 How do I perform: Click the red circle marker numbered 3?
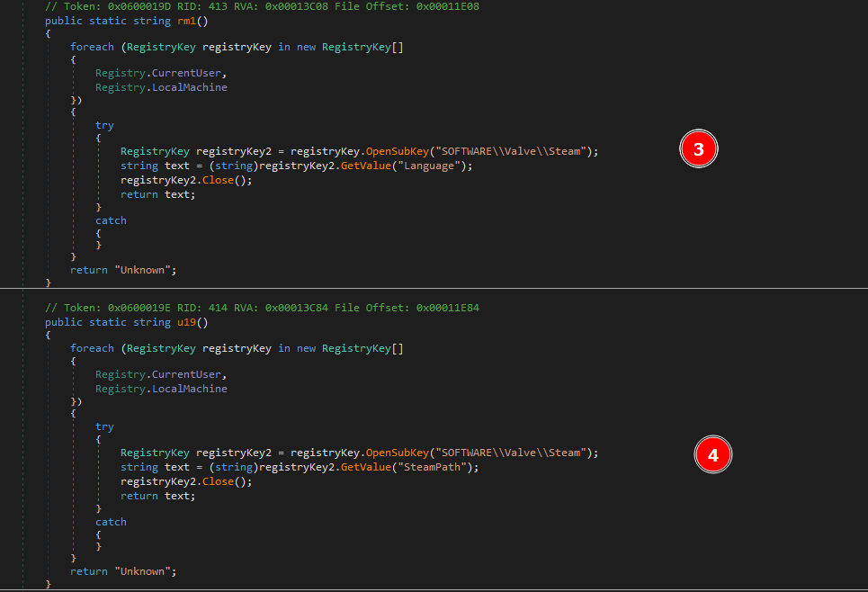click(x=698, y=151)
